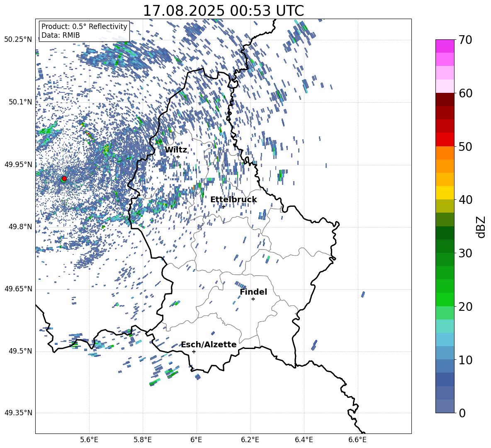Click the latitude label '49.35°N'

tap(18, 413)
